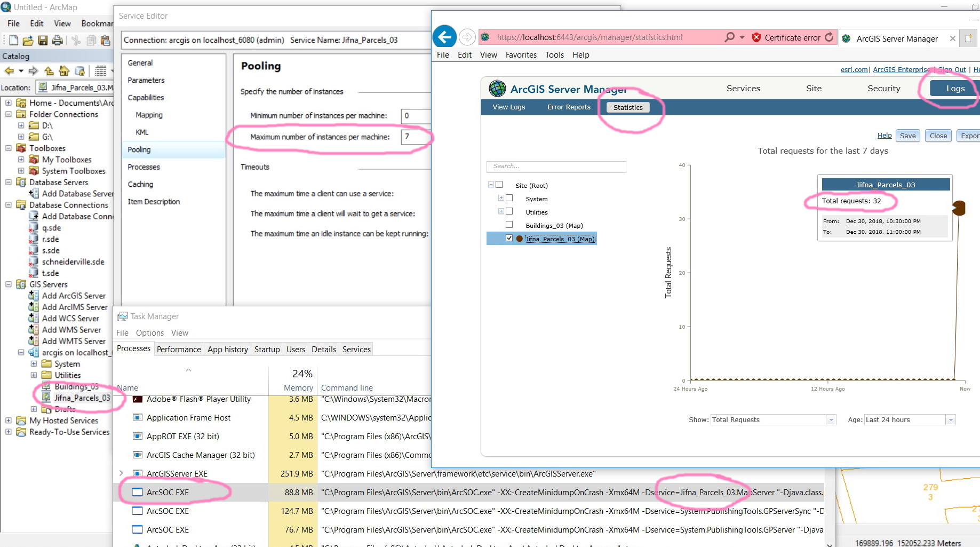
Task: Click the Save button above the chart
Action: point(907,136)
